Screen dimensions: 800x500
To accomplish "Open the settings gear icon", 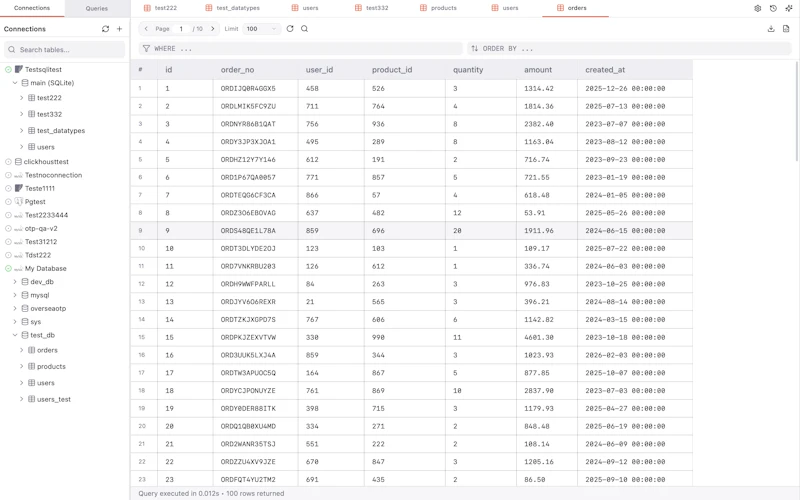I will click(758, 8).
